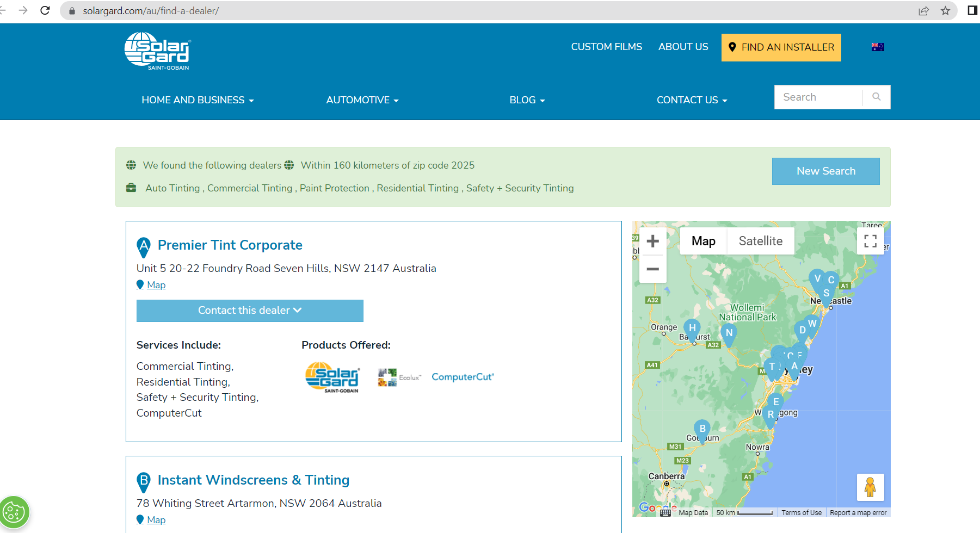The height and width of the screenshot is (533, 980).
Task: Click "Auto Tinting" in the results banner
Action: pos(172,188)
